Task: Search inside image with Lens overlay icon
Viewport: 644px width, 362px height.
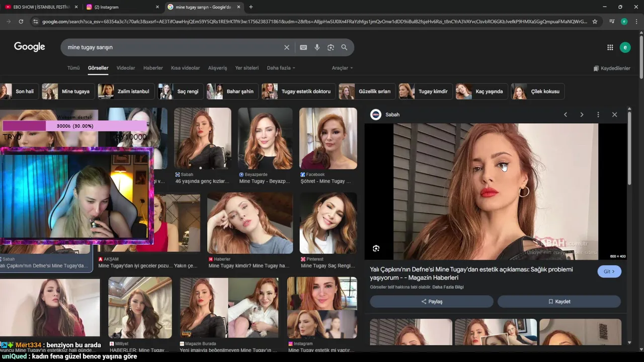Action: (376, 248)
